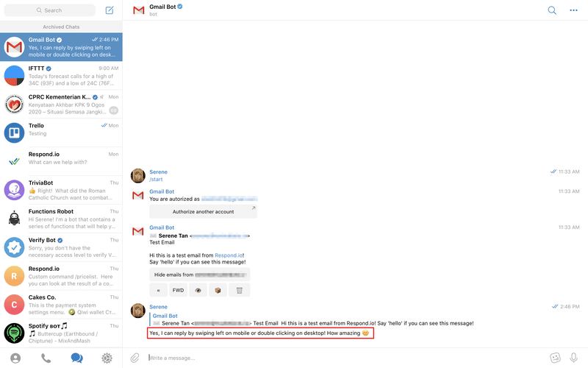Screen dimensions: 588x368
Task: Open the Trello chat
Action: click(x=61, y=133)
